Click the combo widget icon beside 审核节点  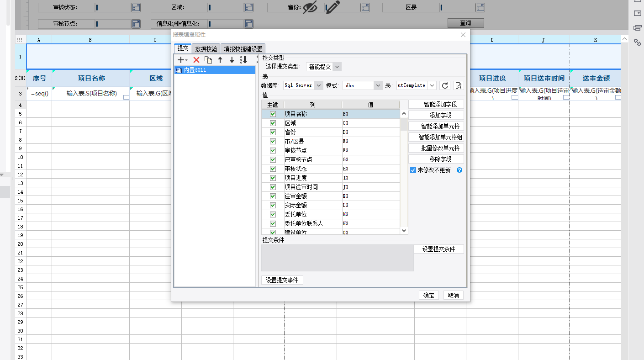pos(136,24)
